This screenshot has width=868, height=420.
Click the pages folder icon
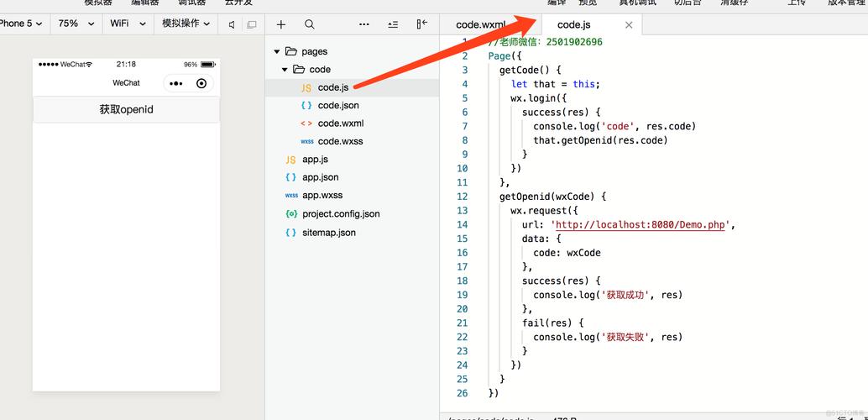point(291,51)
